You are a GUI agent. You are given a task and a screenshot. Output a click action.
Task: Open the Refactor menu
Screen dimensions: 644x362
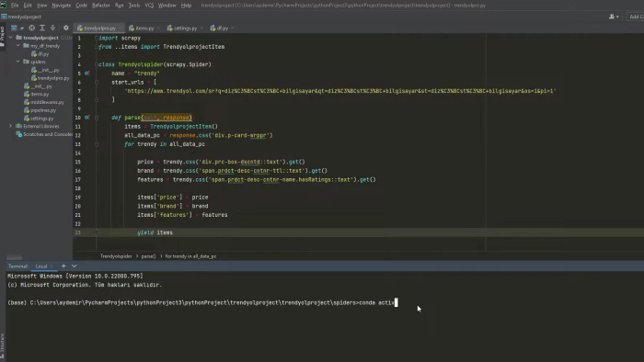100,6
